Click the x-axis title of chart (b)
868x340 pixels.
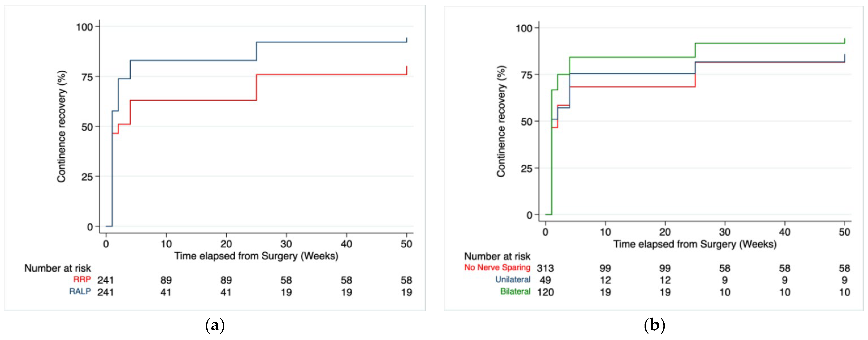695,244
